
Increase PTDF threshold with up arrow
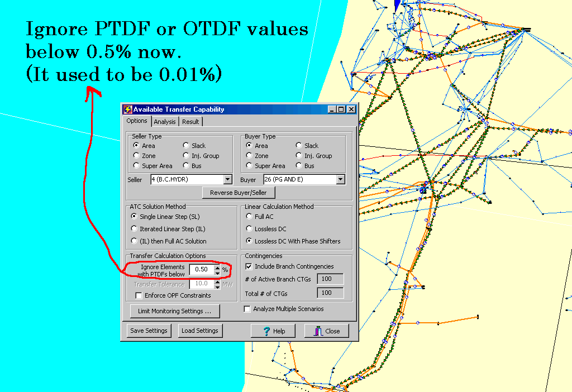coord(217,267)
